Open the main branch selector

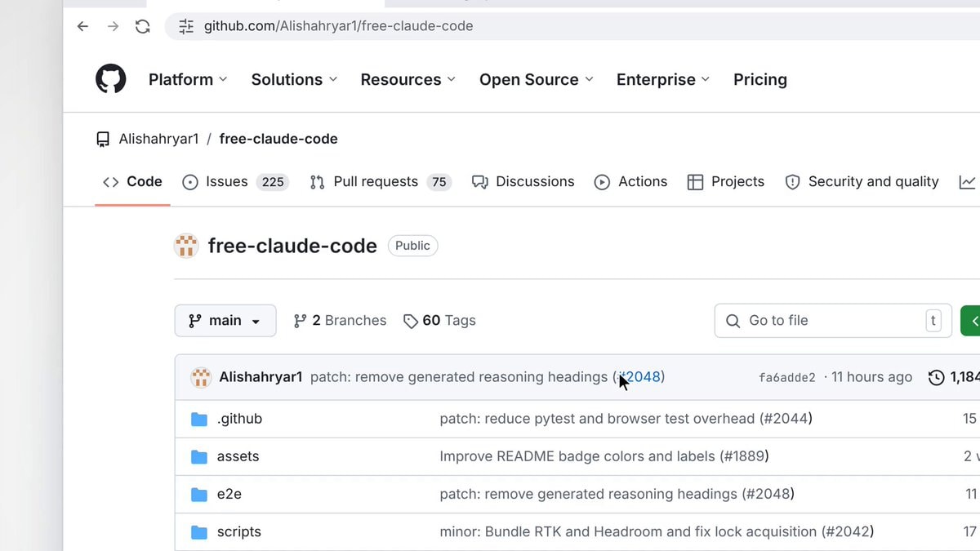click(225, 321)
